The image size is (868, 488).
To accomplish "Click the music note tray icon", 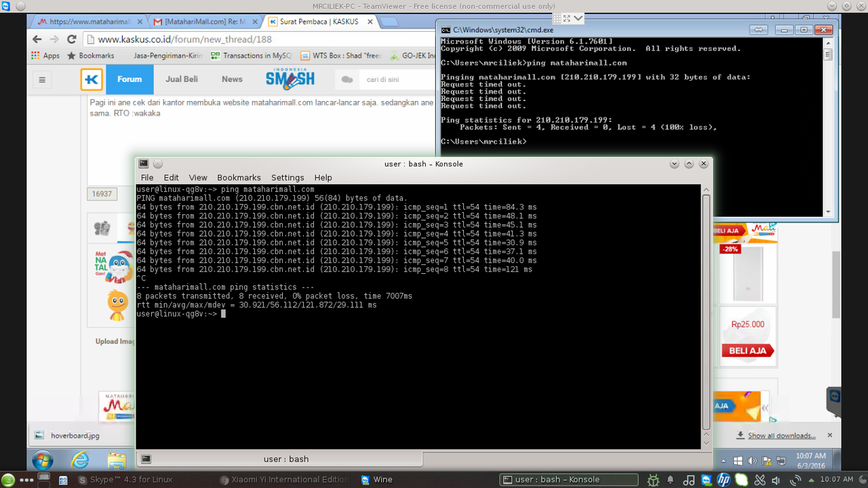I will (688, 480).
